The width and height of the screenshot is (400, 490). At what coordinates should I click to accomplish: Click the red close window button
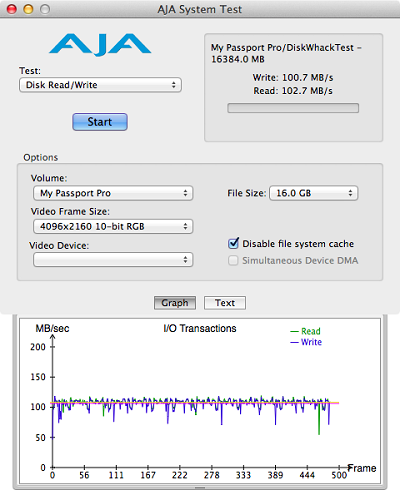pyautogui.click(x=12, y=9)
